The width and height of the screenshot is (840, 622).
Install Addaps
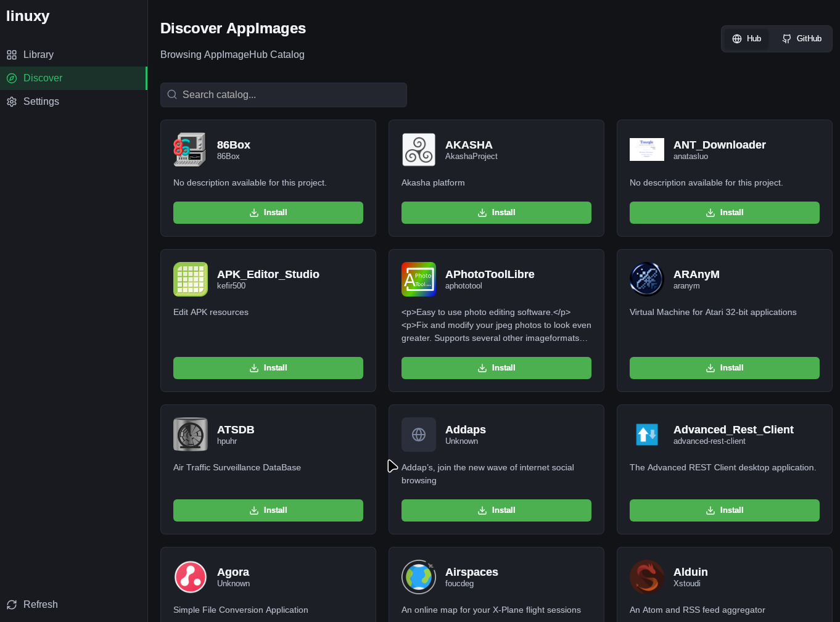(x=496, y=510)
